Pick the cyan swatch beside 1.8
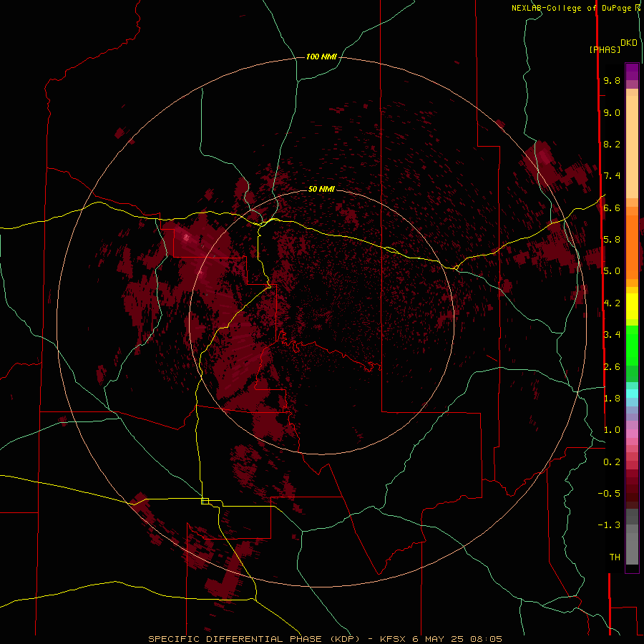Screen dimensions: 644x644 coord(632,394)
